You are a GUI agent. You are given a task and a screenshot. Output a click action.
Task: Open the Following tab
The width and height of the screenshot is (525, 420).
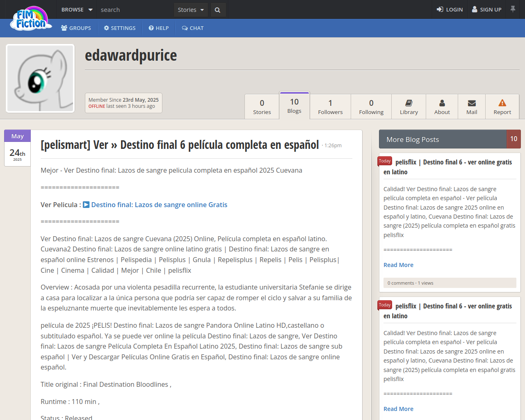371,107
